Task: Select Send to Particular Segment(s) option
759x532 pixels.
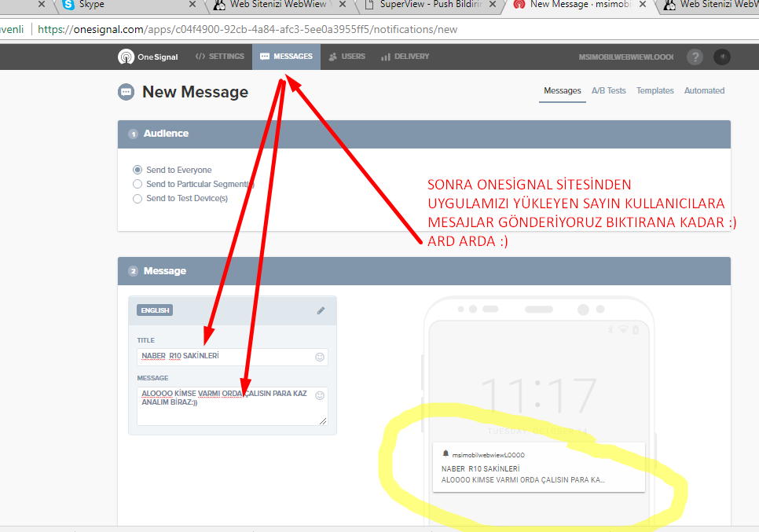Action: click(137, 184)
